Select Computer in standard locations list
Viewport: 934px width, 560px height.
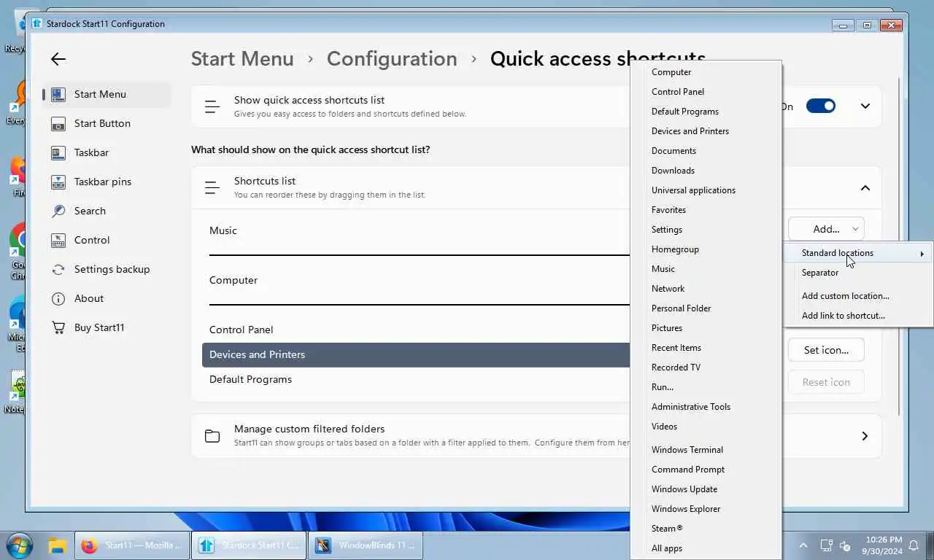click(x=706, y=72)
